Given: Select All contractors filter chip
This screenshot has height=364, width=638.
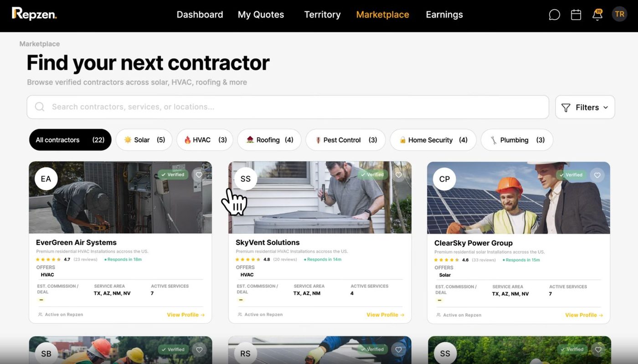Looking at the screenshot, I should [70, 140].
